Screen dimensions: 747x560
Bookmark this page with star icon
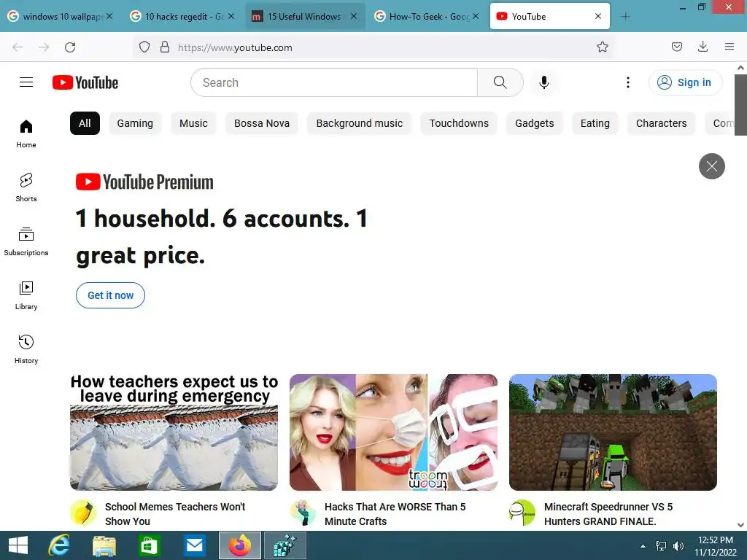(602, 47)
